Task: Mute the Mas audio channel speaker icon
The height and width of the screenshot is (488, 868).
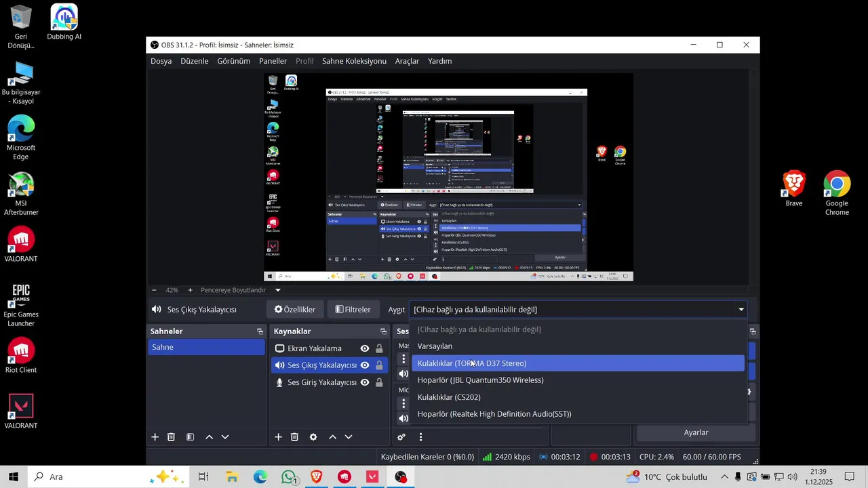Action: pos(403,373)
